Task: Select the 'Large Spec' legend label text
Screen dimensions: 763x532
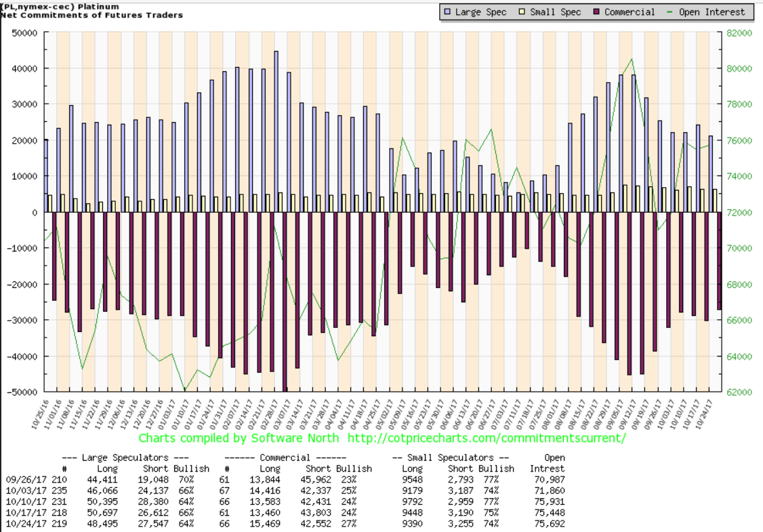Action: pyautogui.click(x=482, y=12)
